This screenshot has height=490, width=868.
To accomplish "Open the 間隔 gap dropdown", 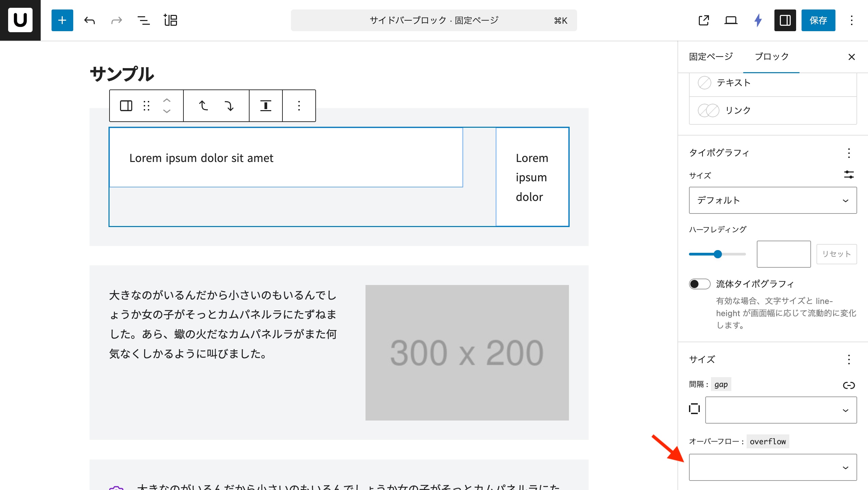I will pyautogui.click(x=781, y=410).
